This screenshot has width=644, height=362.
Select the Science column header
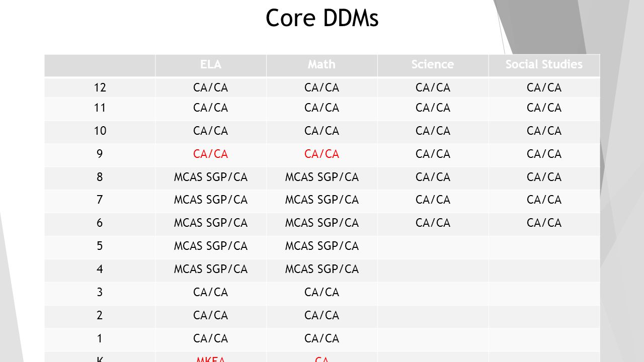click(433, 65)
